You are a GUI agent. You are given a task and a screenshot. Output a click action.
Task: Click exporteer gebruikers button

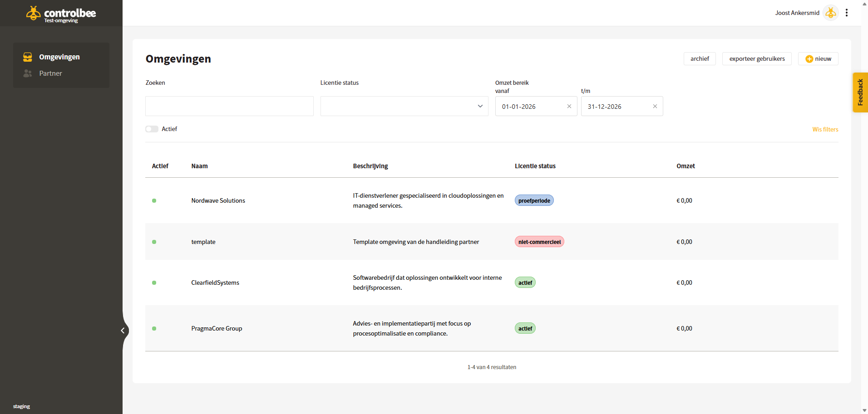click(757, 58)
